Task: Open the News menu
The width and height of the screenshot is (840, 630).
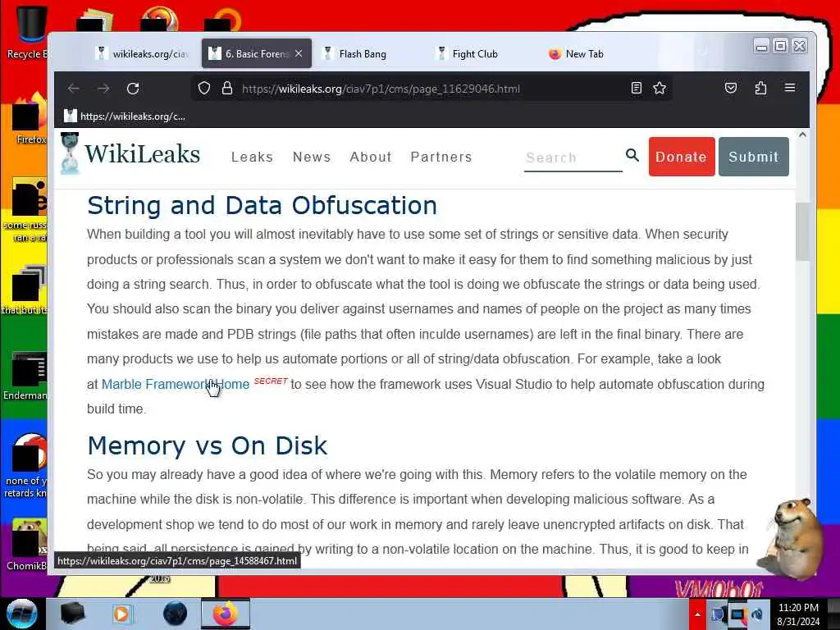Action: point(312,157)
